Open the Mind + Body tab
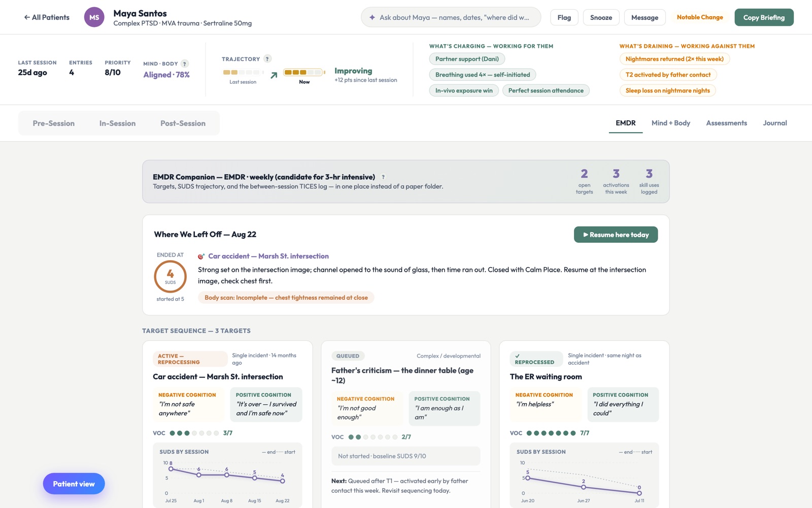Screen dimensions: 812x508 pyautogui.click(x=671, y=123)
